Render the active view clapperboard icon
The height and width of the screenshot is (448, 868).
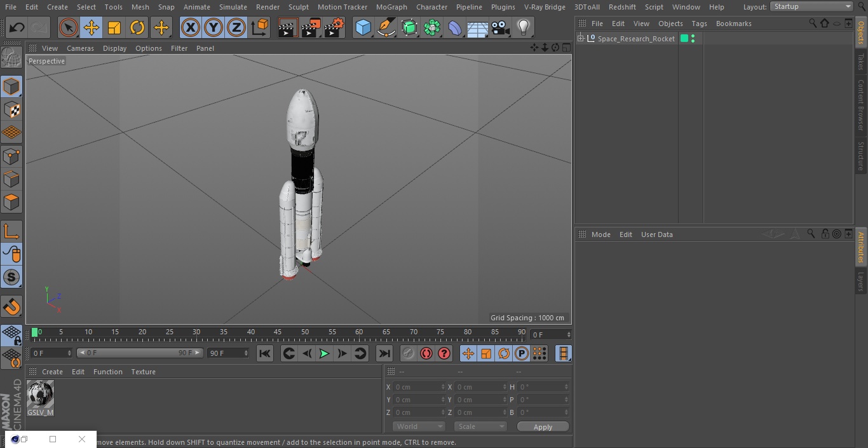click(x=288, y=27)
